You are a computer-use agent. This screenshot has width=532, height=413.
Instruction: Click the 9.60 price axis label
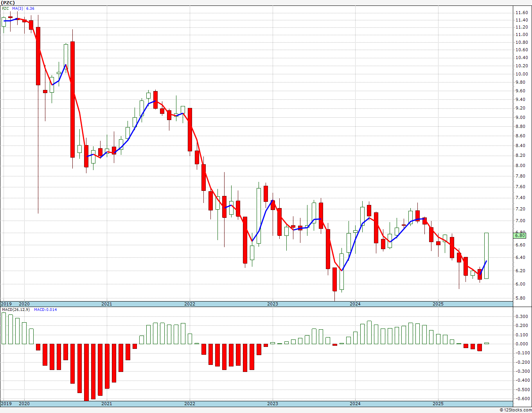coord(520,91)
